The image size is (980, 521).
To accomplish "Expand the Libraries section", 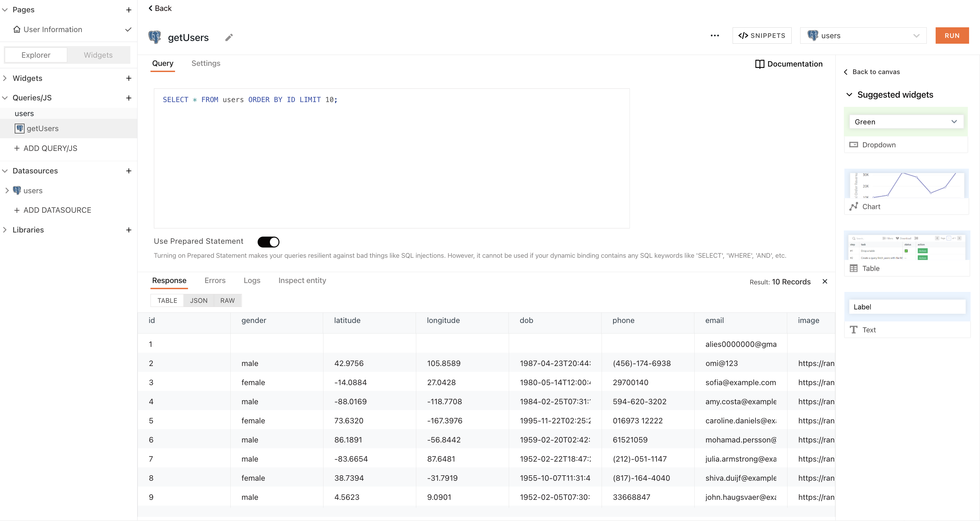I will pos(5,230).
